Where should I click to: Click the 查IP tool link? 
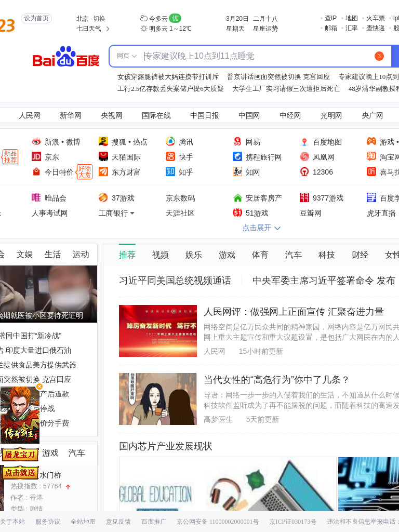(x=331, y=18)
